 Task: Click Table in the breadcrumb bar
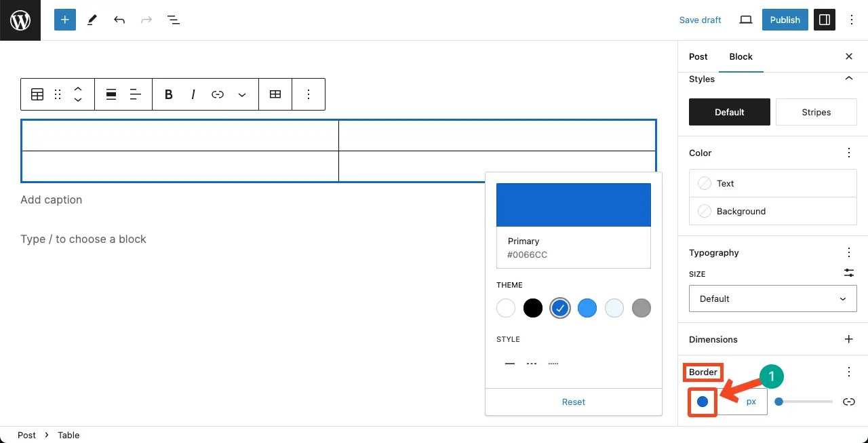(x=68, y=435)
